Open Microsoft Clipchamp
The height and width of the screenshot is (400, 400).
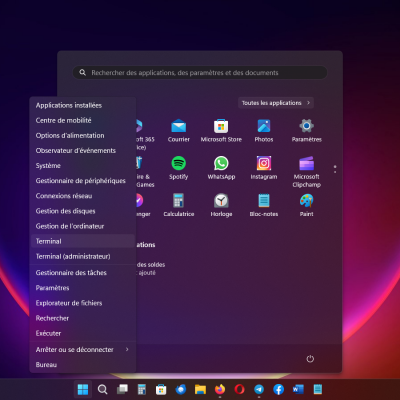306,172
